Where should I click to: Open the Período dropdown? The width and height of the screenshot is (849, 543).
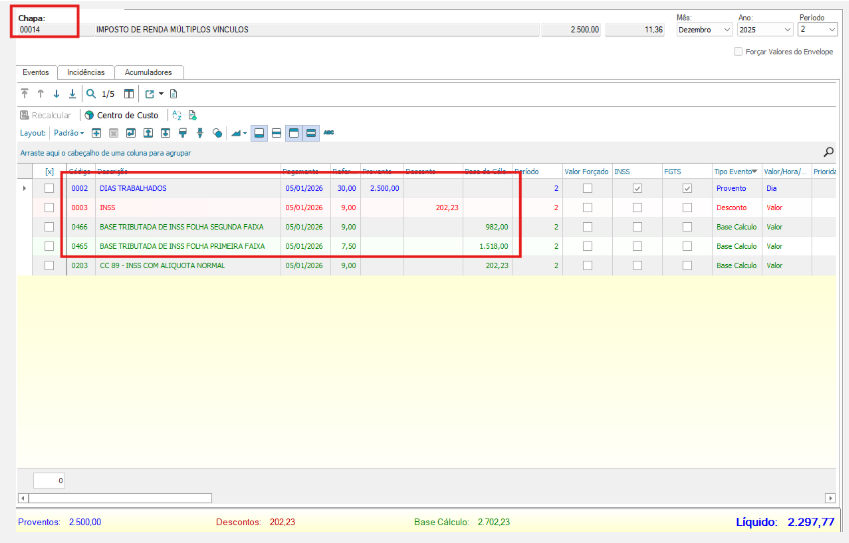tap(818, 30)
